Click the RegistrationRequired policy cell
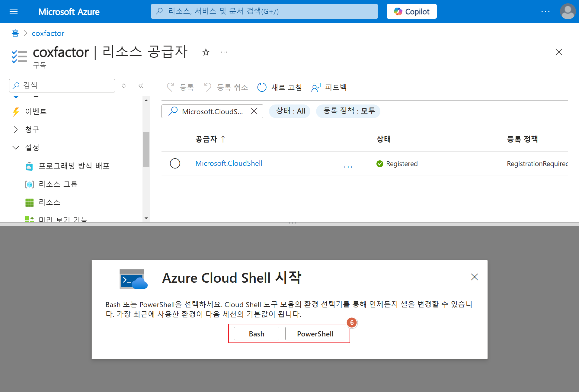579x392 pixels. [x=537, y=164]
